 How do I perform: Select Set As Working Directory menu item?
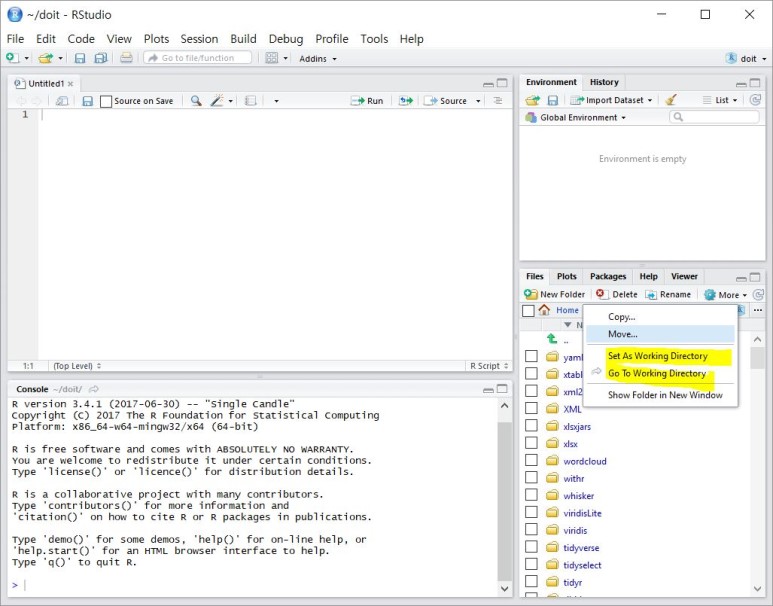(x=660, y=356)
